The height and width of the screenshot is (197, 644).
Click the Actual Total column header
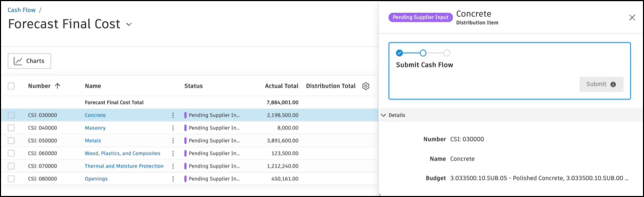click(x=281, y=86)
